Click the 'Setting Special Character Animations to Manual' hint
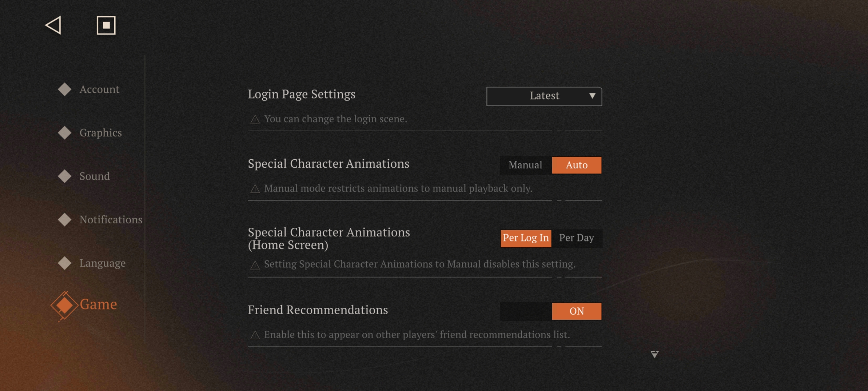Viewport: 868px width, 391px height. click(x=420, y=264)
